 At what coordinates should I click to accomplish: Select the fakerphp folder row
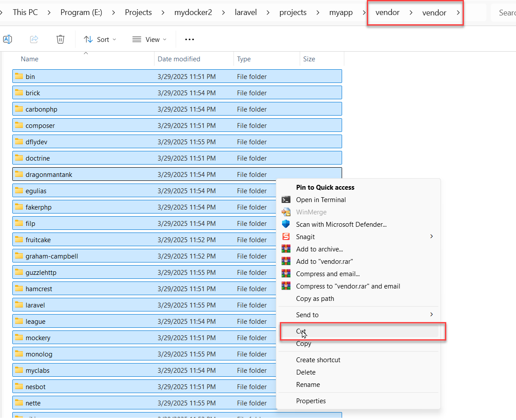144,207
